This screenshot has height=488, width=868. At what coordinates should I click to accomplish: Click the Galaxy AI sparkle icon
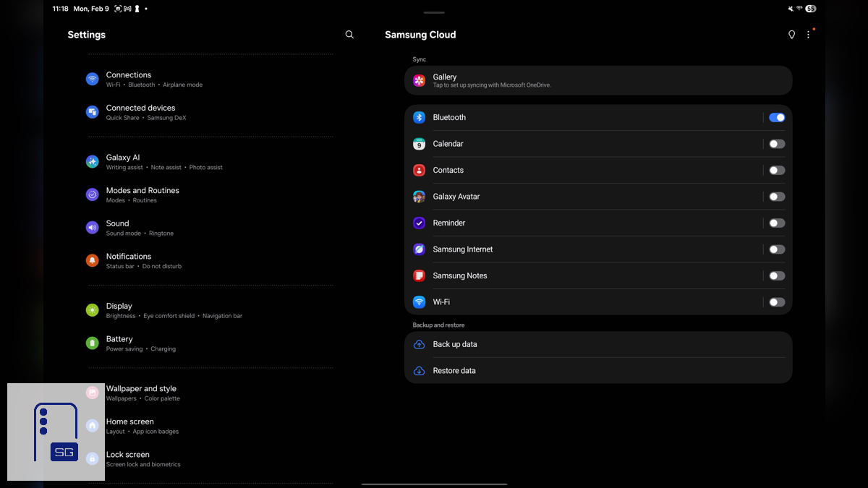pyautogui.click(x=93, y=162)
